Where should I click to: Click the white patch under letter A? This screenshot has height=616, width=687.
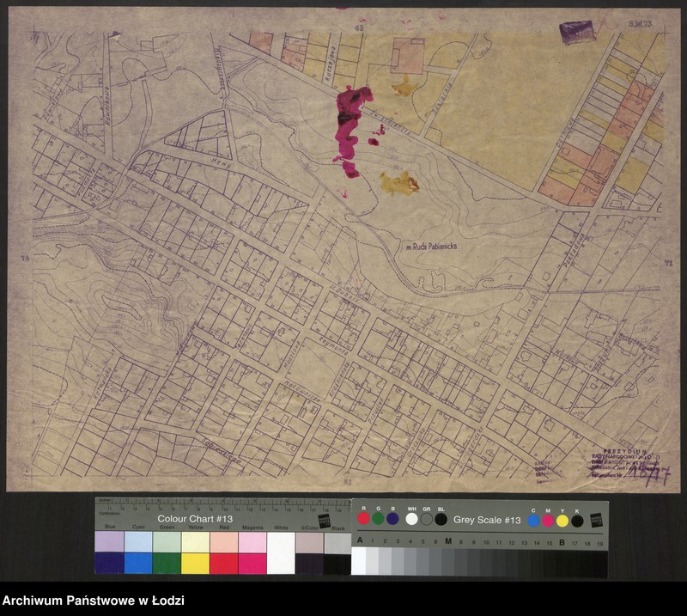[x=359, y=561]
